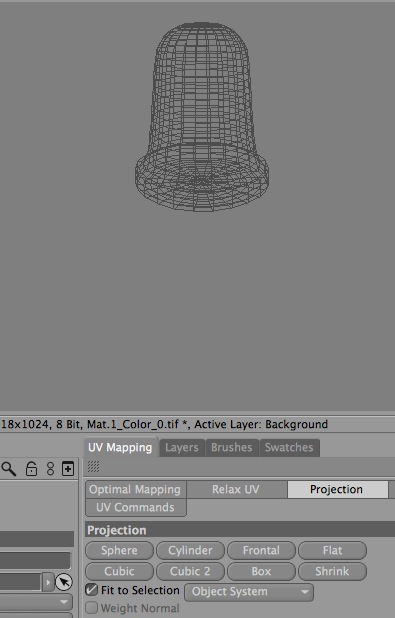The image size is (395, 618).
Task: Enable the Weight Normal checkbox
Action: click(91, 607)
